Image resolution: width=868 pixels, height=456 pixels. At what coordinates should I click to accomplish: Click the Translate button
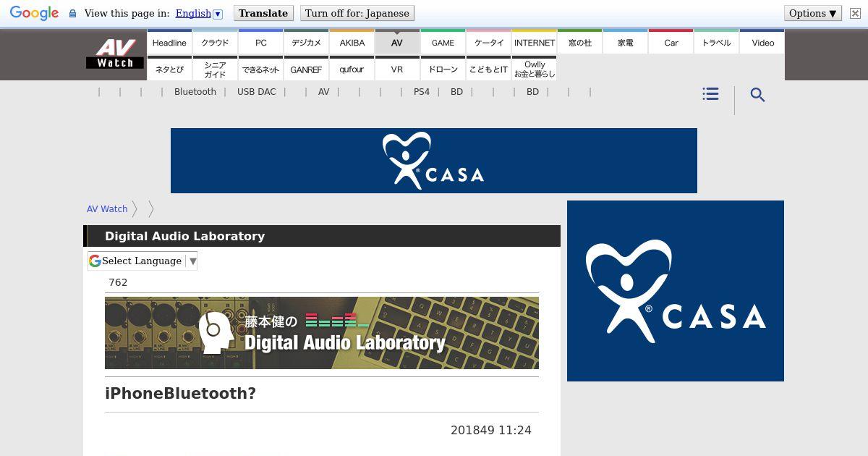click(263, 13)
